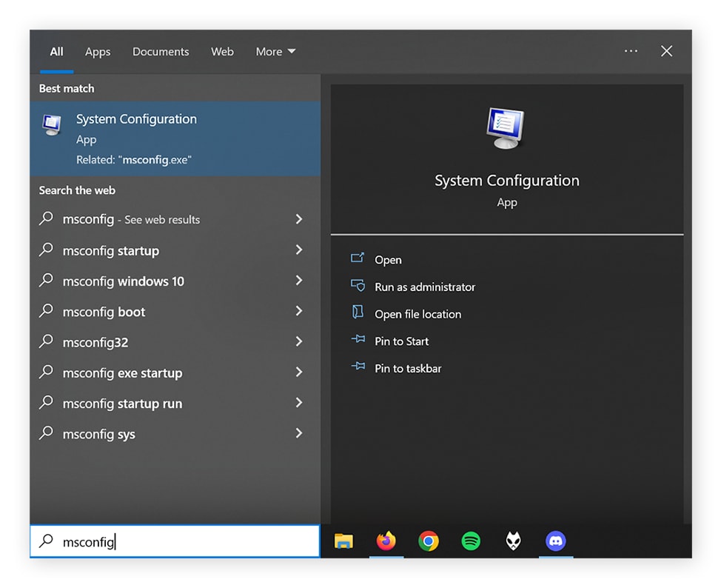Expand the msconfig startup chevron
Image resolution: width=721 pixels, height=588 pixels.
[x=299, y=250]
